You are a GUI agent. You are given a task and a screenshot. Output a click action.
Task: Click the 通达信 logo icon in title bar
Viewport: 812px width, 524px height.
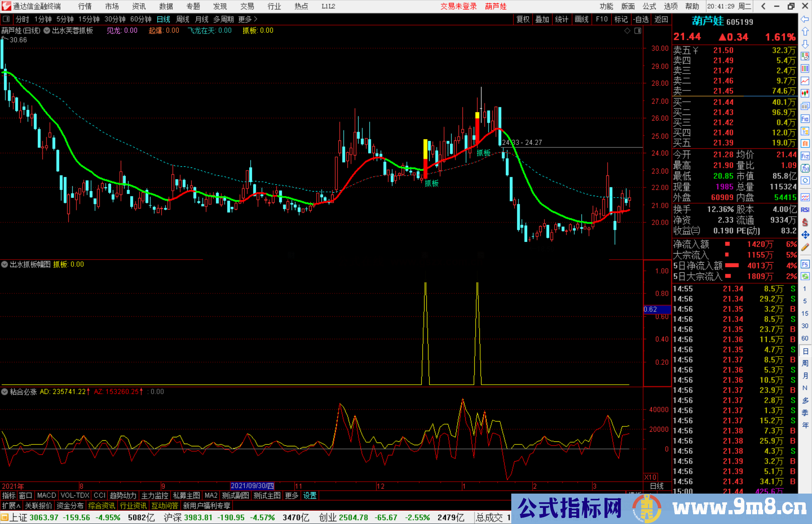[x=6, y=6]
